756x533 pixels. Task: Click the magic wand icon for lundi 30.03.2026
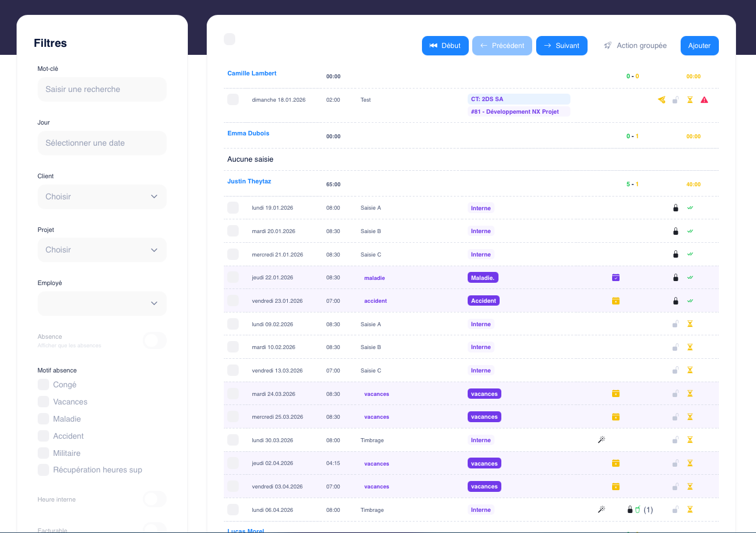(x=601, y=440)
